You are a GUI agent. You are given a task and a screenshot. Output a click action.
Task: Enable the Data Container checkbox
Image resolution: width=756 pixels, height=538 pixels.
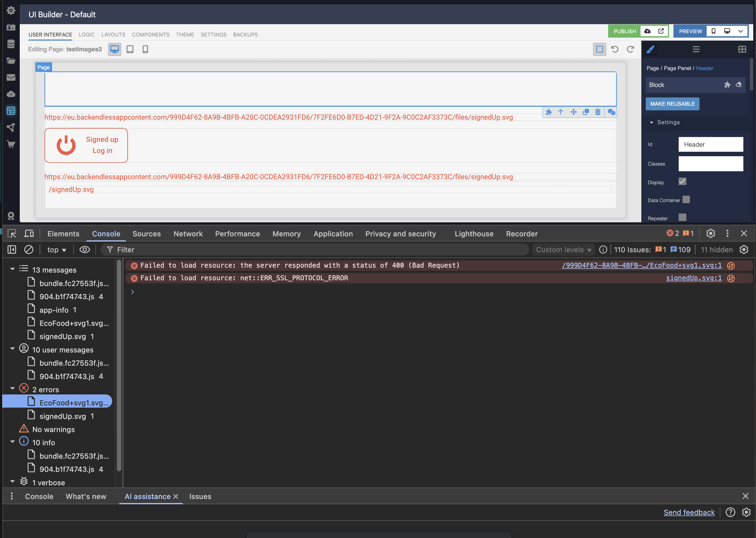click(x=686, y=200)
